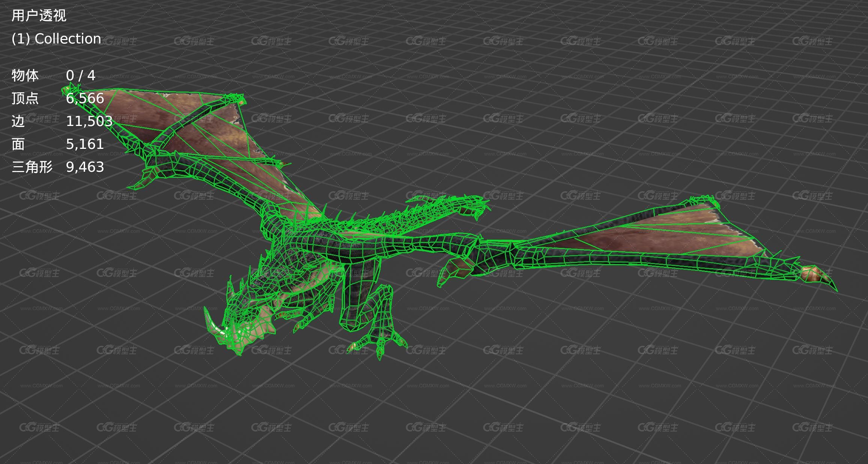Click the face count '5,161'
868x464 pixels.
pyautogui.click(x=85, y=144)
